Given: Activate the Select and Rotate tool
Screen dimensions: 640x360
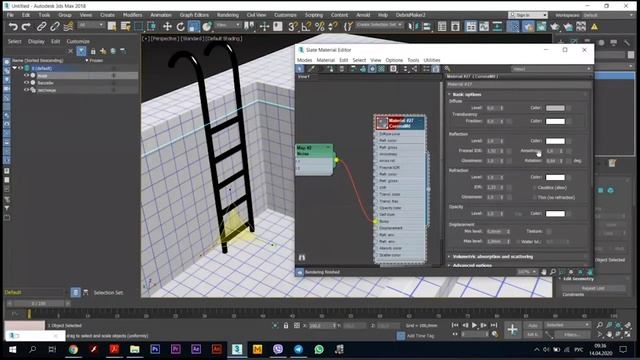Looking at the screenshot, I should click(x=180, y=27).
